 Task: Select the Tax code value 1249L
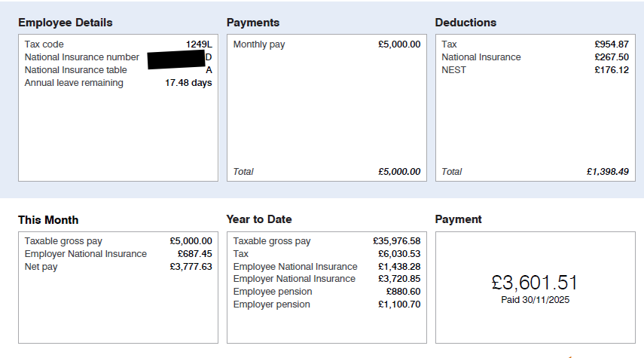tap(199, 44)
